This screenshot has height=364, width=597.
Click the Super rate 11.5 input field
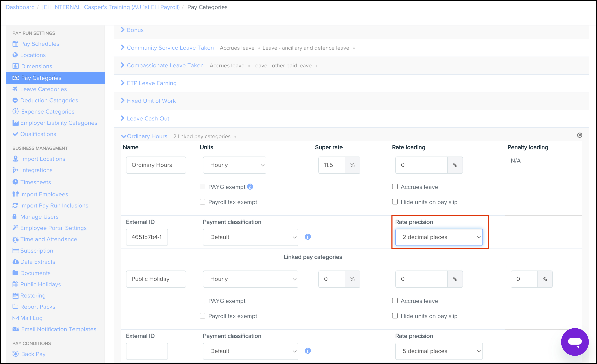coord(331,165)
